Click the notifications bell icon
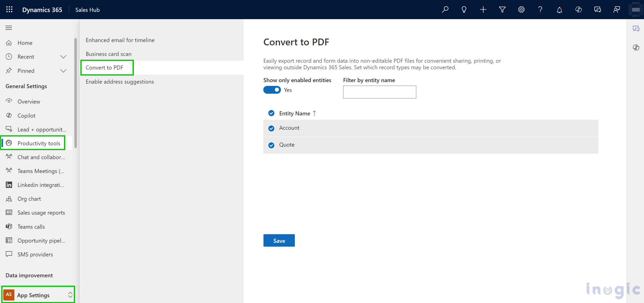The width and height of the screenshot is (644, 303). click(x=559, y=10)
